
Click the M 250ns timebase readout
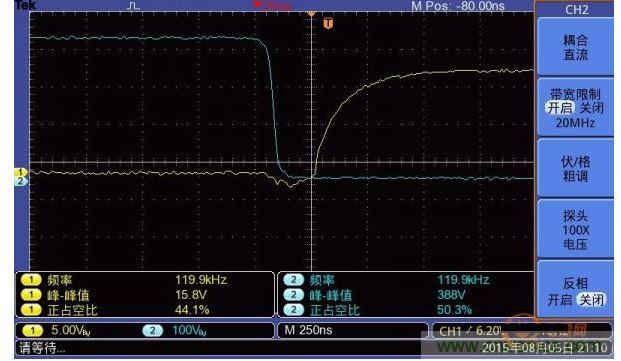pos(308,330)
